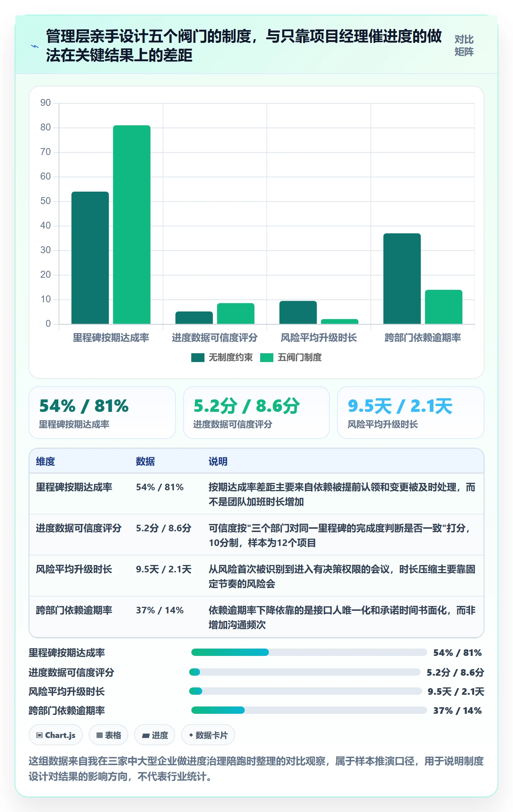Click the 说明 column header

point(218,461)
